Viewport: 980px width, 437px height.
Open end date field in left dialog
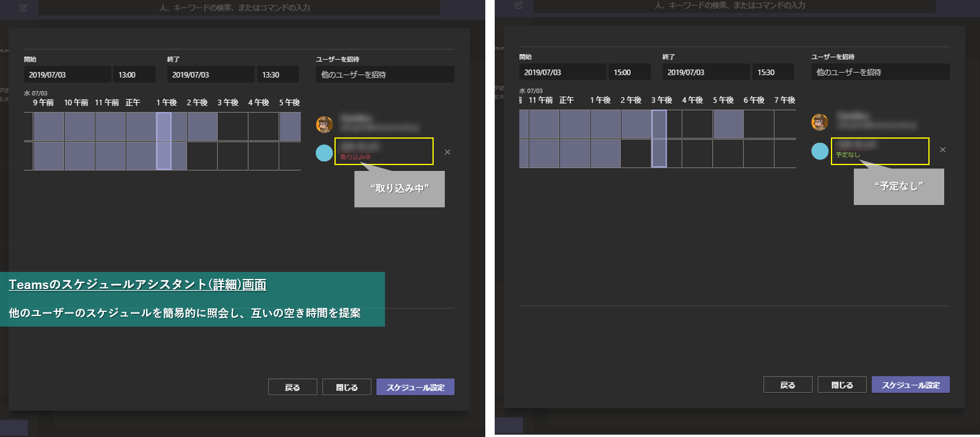pos(211,75)
